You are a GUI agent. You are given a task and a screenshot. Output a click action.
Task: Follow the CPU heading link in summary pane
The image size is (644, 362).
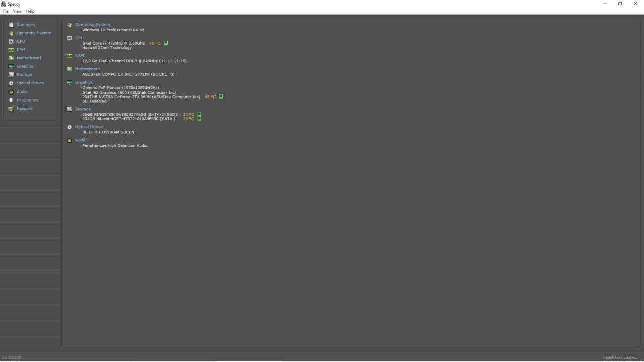(x=79, y=38)
